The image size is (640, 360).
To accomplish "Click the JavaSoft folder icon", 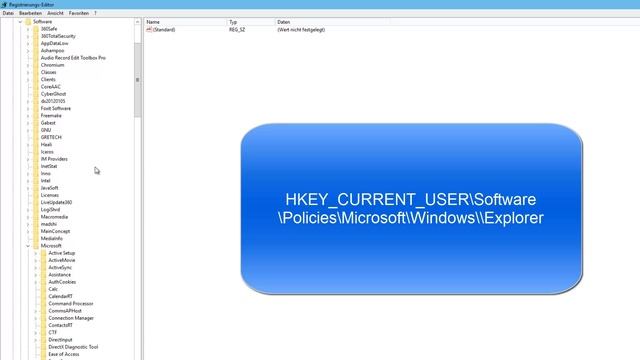I will [36, 188].
